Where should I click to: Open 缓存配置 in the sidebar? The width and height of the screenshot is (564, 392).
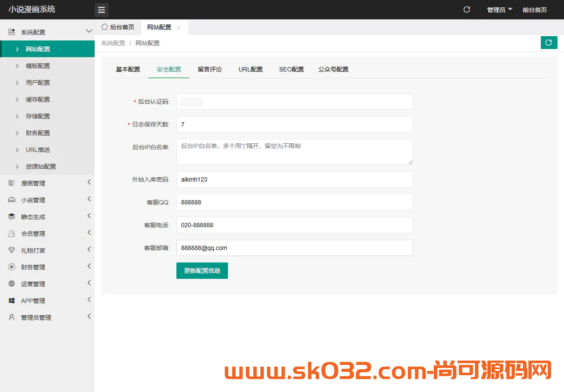tap(47, 99)
